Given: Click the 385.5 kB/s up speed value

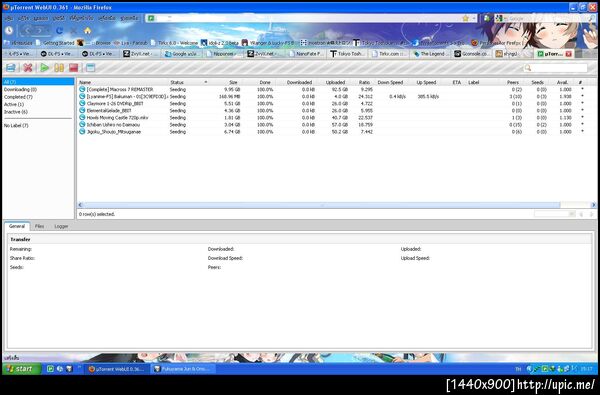Looking at the screenshot, I should tap(428, 96).
